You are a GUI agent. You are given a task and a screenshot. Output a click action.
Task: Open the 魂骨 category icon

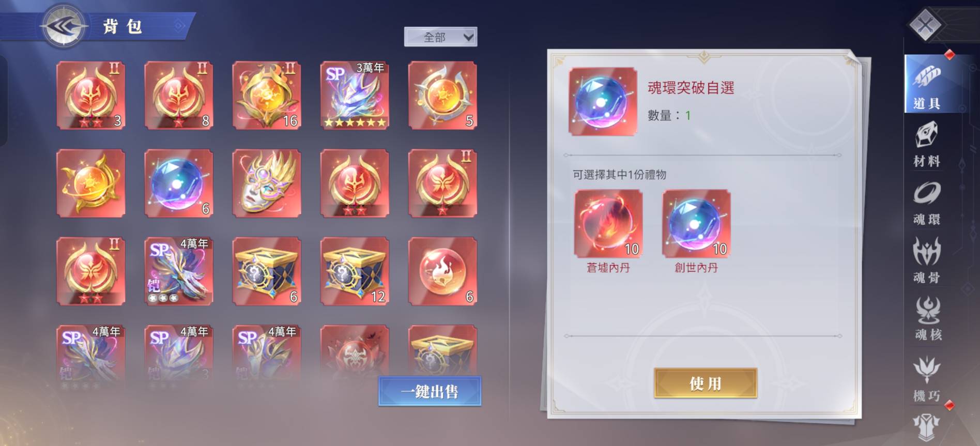tap(927, 261)
